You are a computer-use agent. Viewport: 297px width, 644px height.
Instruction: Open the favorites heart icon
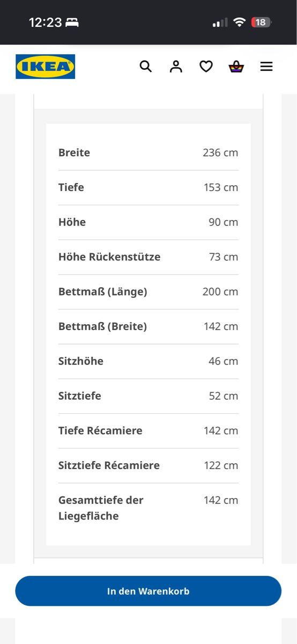point(206,67)
